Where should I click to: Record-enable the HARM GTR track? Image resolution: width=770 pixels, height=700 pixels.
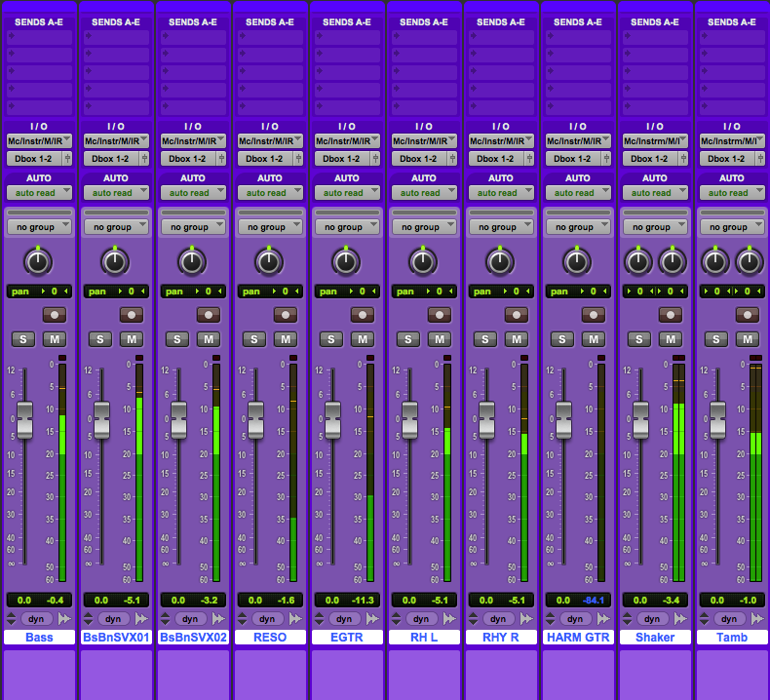(594, 315)
